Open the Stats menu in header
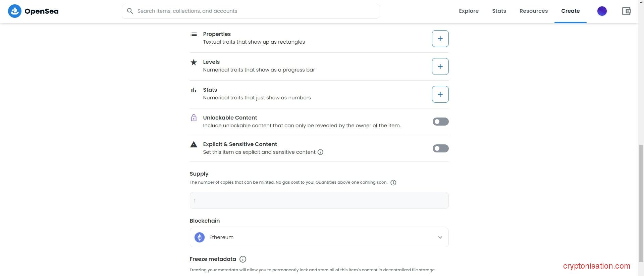Viewport: 644px width, 276px height. pyautogui.click(x=499, y=11)
